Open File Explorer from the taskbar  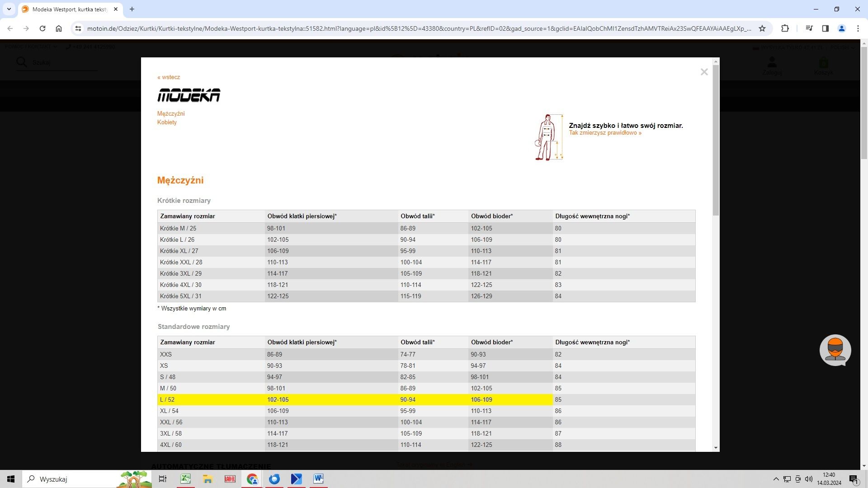click(208, 479)
